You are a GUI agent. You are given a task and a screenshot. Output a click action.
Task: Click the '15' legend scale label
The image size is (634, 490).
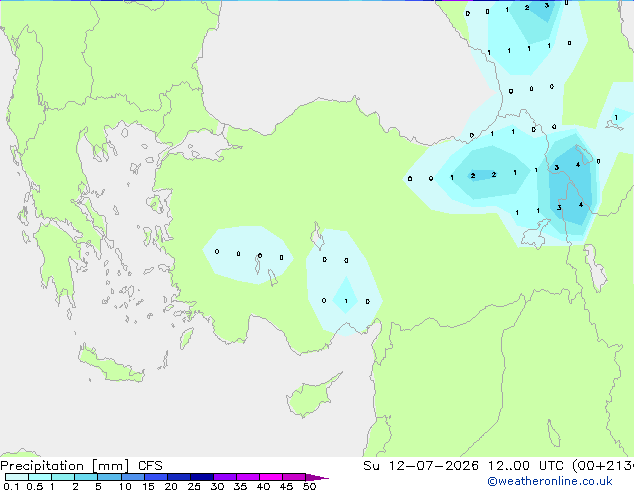[x=148, y=486]
